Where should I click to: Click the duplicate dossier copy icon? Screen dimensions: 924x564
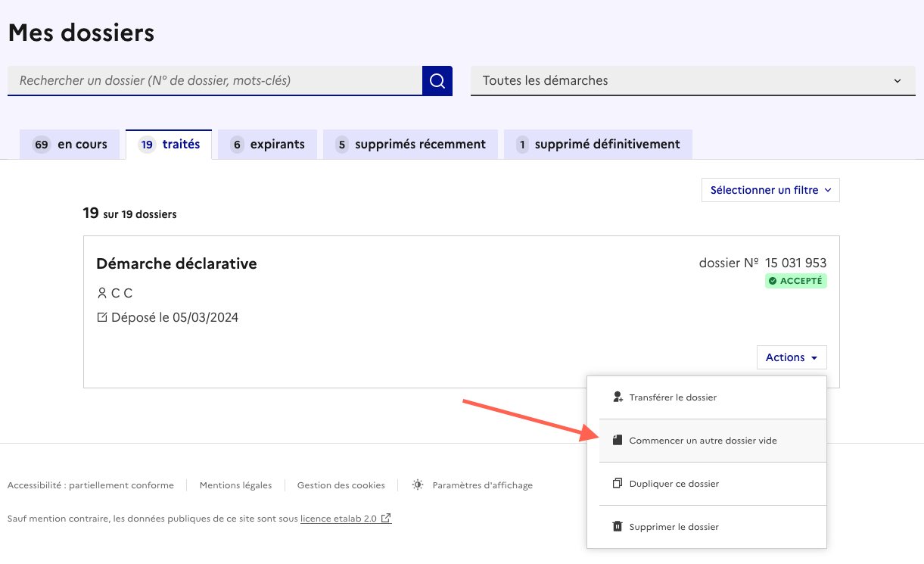click(618, 484)
